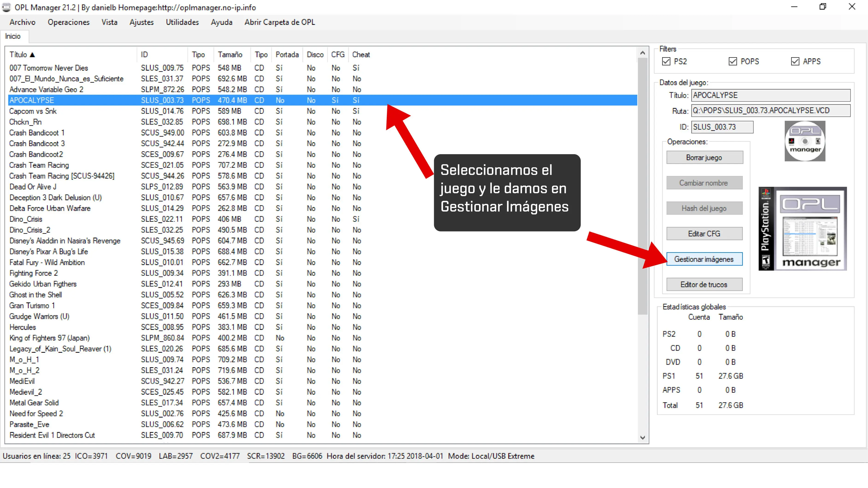Select the Parasite_Eve row
The image size is (868, 488).
point(323,424)
